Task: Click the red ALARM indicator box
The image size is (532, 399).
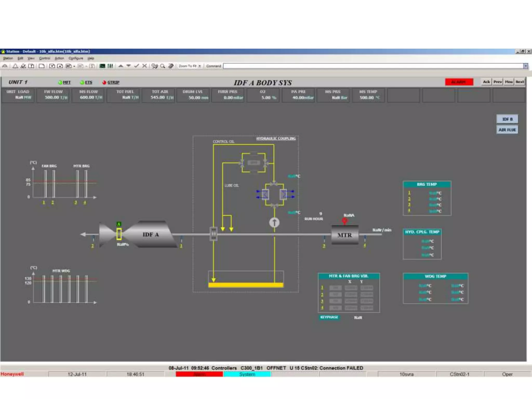Action: tap(459, 82)
